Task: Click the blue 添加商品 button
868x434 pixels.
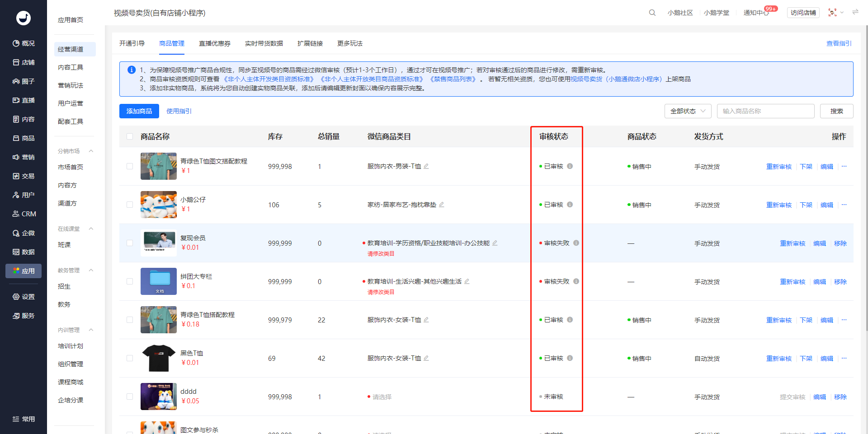Action: [139, 111]
